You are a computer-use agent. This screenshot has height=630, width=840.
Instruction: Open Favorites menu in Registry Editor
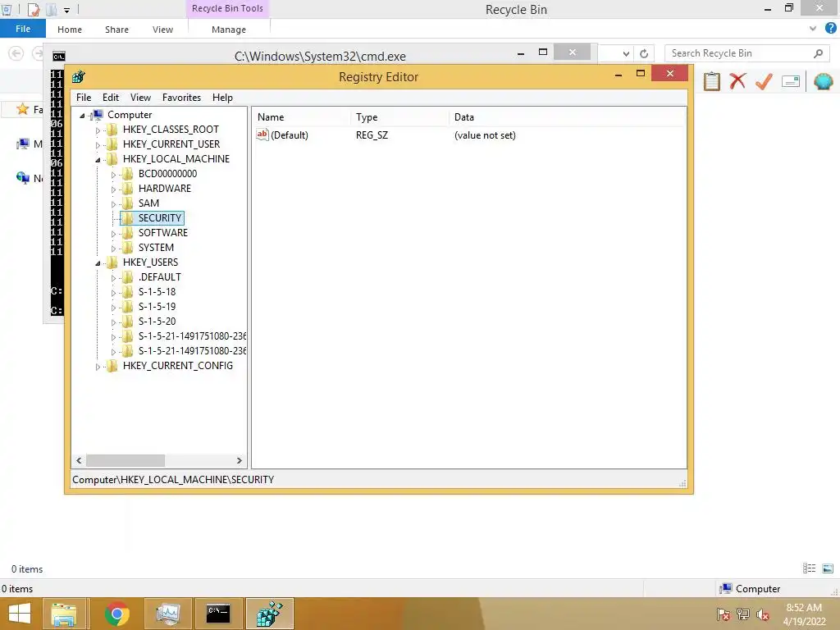click(181, 98)
